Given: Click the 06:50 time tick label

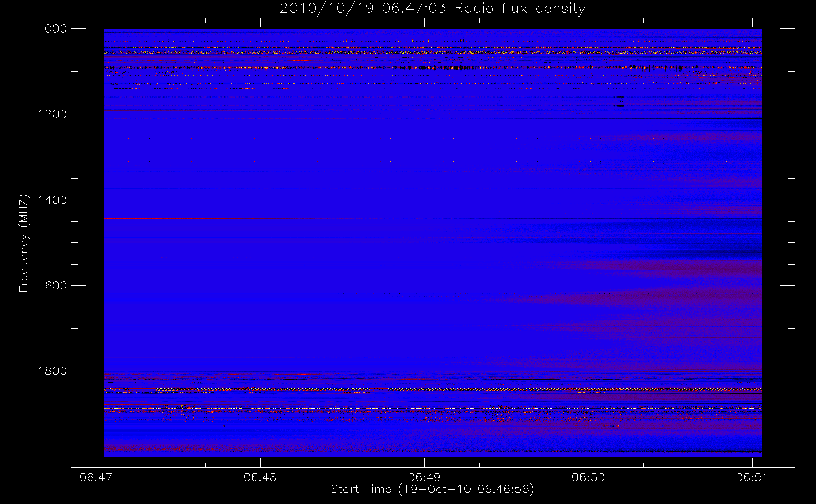Looking at the screenshot, I should pyautogui.click(x=588, y=477).
